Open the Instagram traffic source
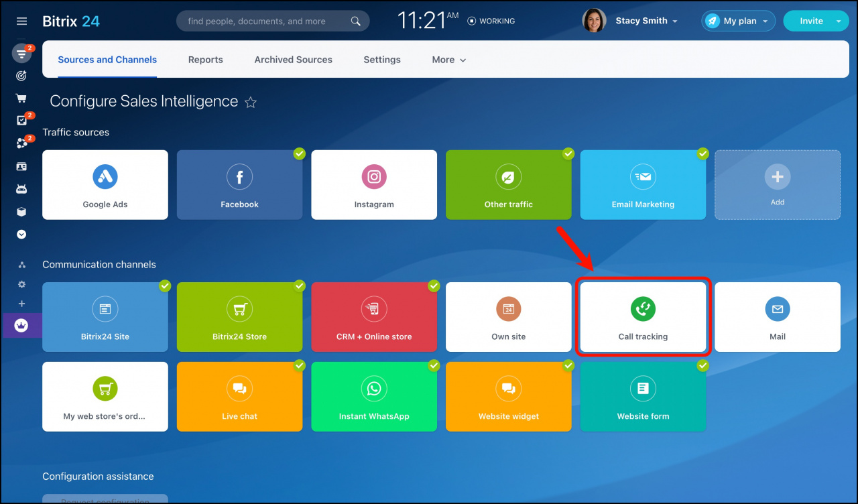Image resolution: width=858 pixels, height=504 pixels. [374, 185]
